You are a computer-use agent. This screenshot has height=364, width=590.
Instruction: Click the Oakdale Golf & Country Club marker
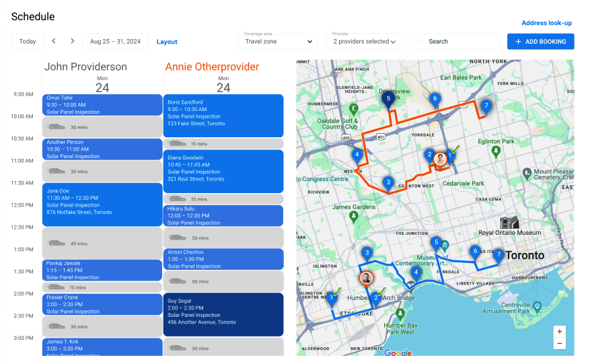353,110
